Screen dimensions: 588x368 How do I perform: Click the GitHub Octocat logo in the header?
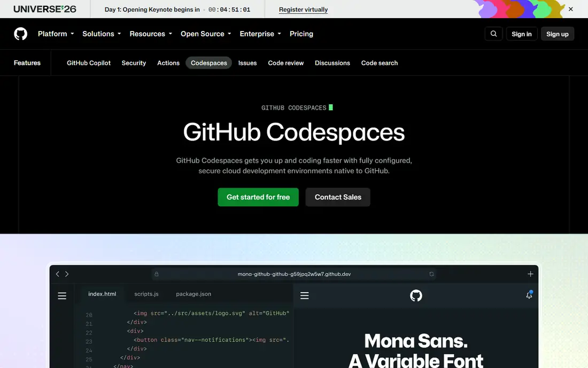tap(21, 34)
